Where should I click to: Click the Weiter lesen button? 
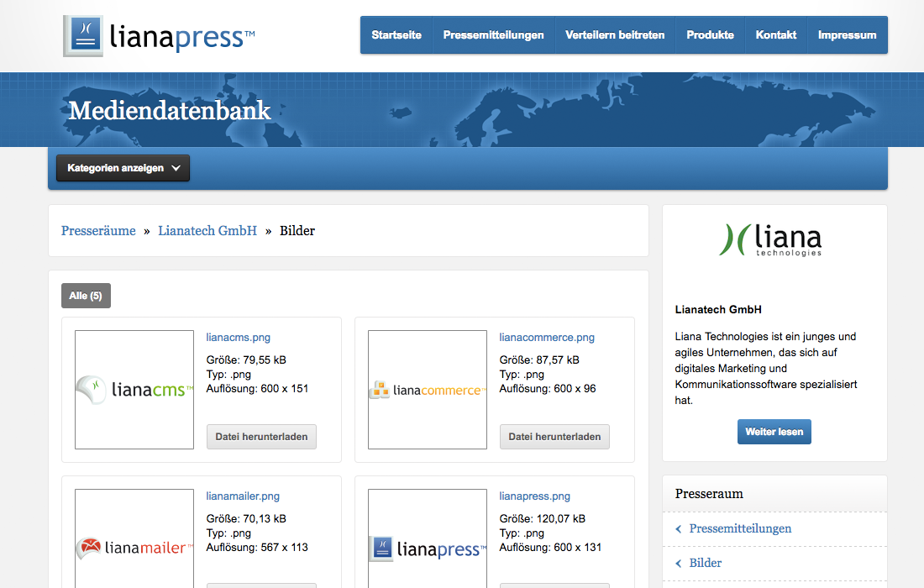click(774, 432)
